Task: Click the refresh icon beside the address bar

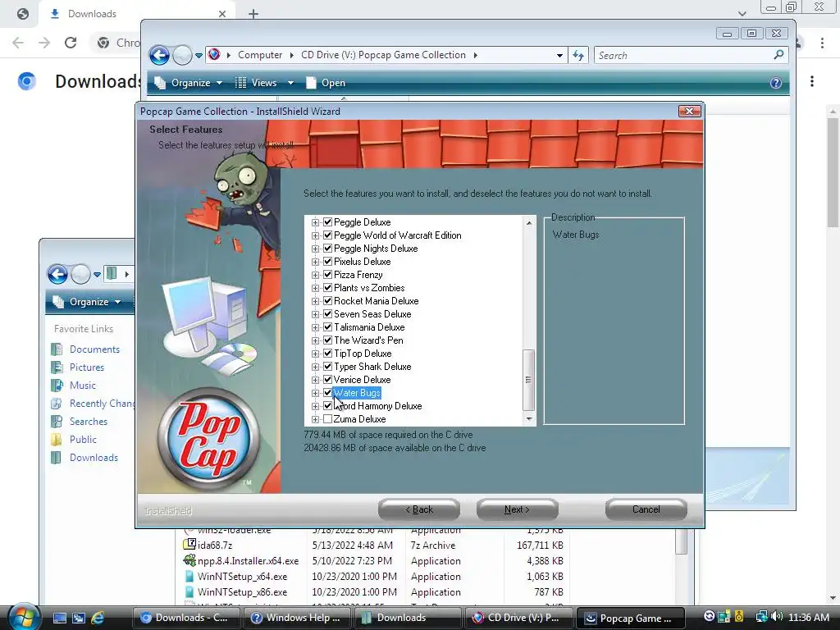Action: [x=578, y=55]
